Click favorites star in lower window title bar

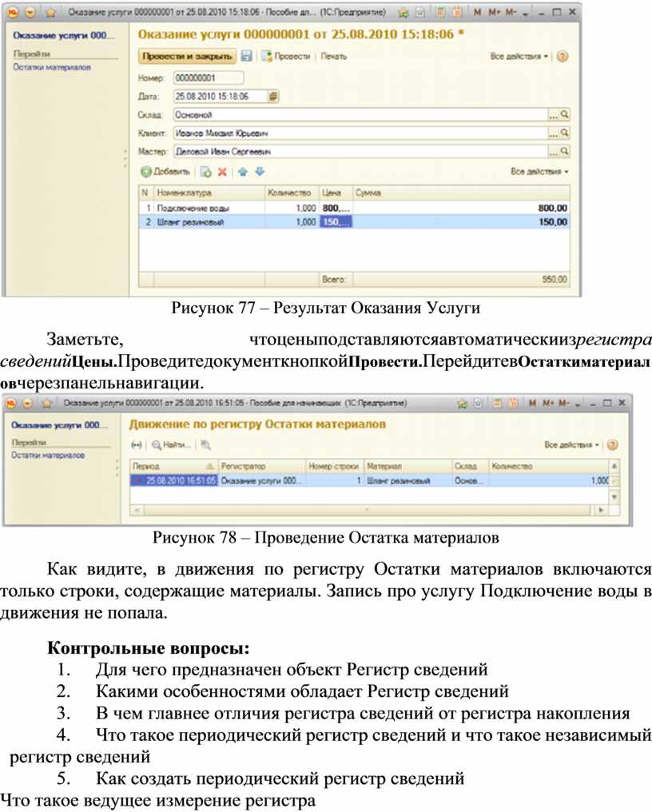47,403
